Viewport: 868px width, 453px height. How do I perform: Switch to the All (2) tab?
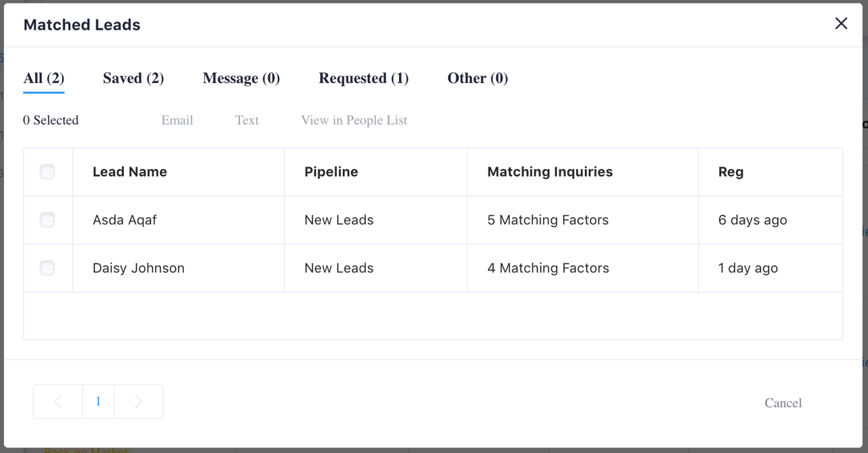pyautogui.click(x=44, y=78)
